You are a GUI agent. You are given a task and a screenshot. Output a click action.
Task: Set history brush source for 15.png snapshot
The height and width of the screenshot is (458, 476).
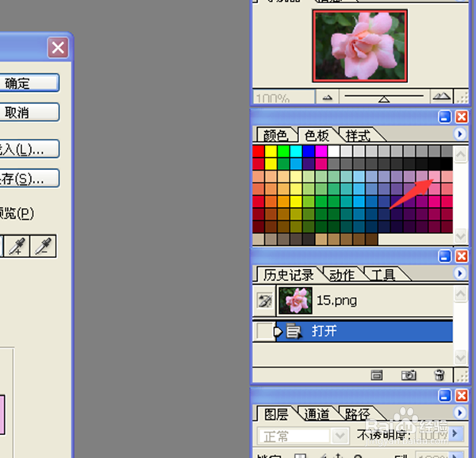(264, 301)
